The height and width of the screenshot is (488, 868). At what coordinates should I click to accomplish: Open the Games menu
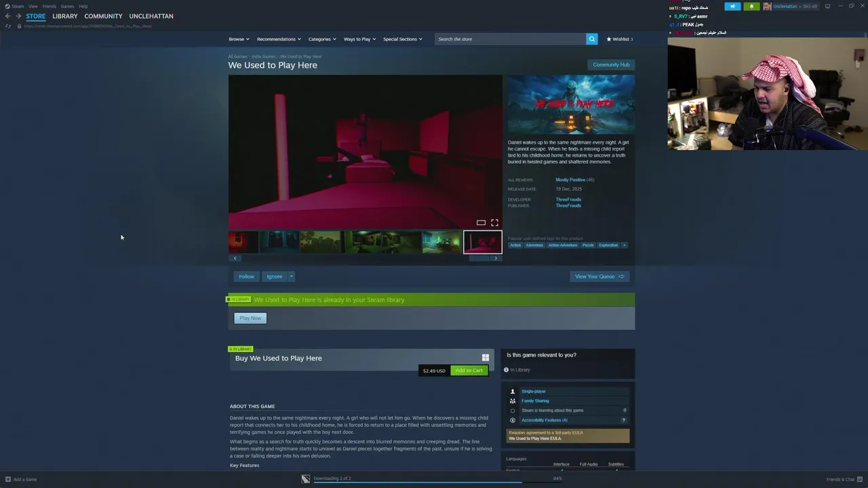point(67,6)
